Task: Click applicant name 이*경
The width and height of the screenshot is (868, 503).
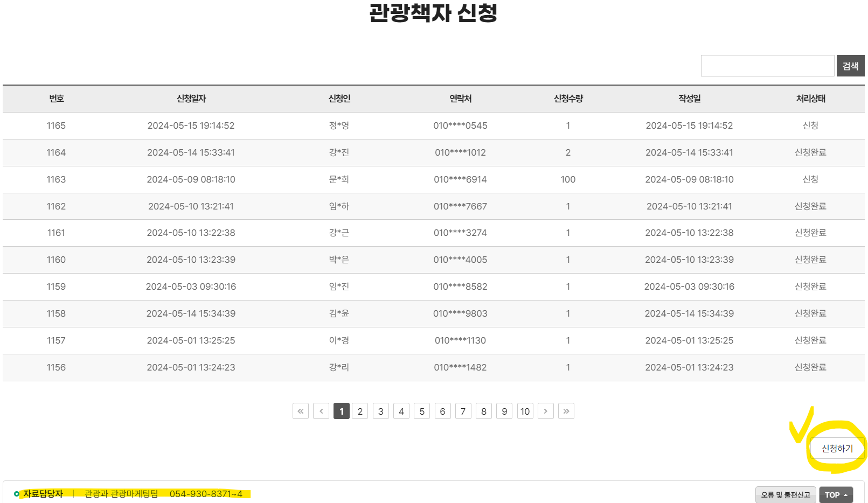Action: click(339, 340)
